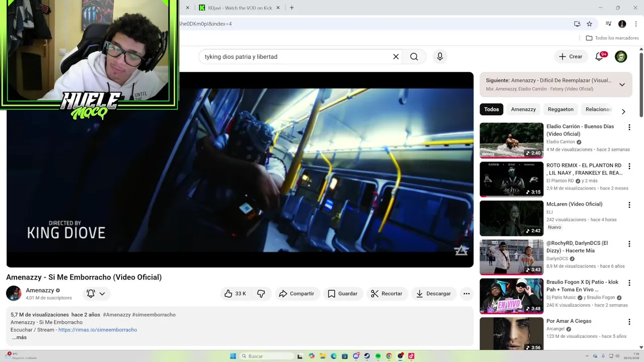This screenshot has height=362, width=644.
Task: Click the #Amenazzy hashtag
Action: coord(117,315)
